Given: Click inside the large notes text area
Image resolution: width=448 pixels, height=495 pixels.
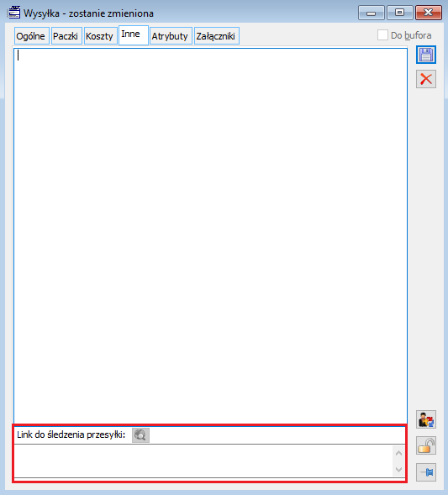Looking at the screenshot, I should pos(210,236).
